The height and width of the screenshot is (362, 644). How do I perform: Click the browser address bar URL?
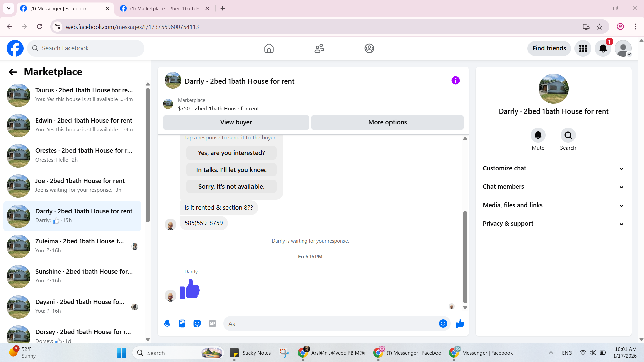click(132, 27)
